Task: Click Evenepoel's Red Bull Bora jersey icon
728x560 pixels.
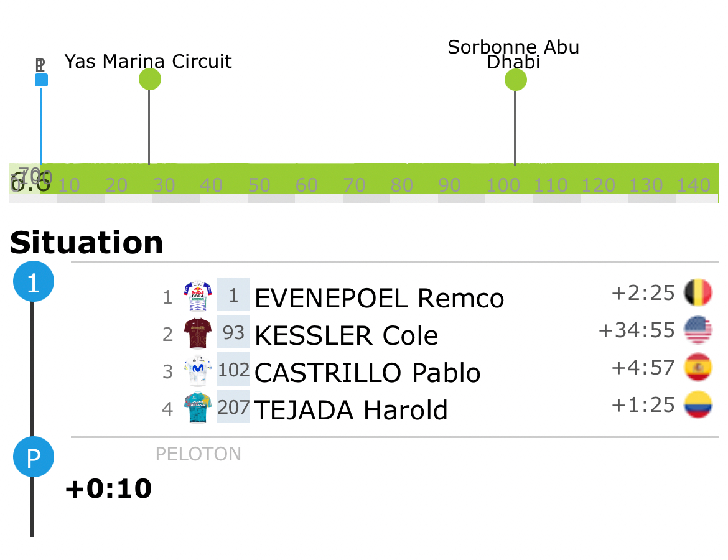Action: tap(198, 297)
